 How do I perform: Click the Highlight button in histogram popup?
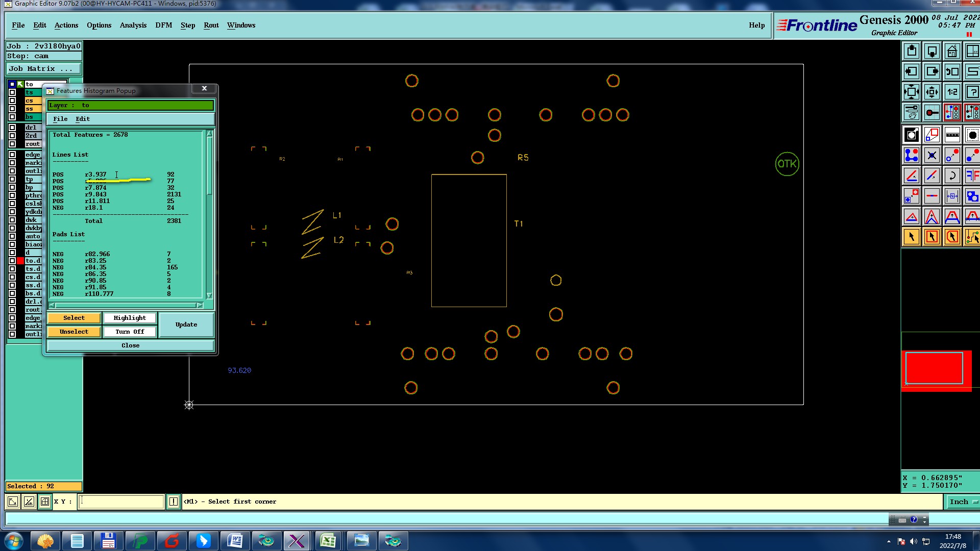click(x=130, y=318)
